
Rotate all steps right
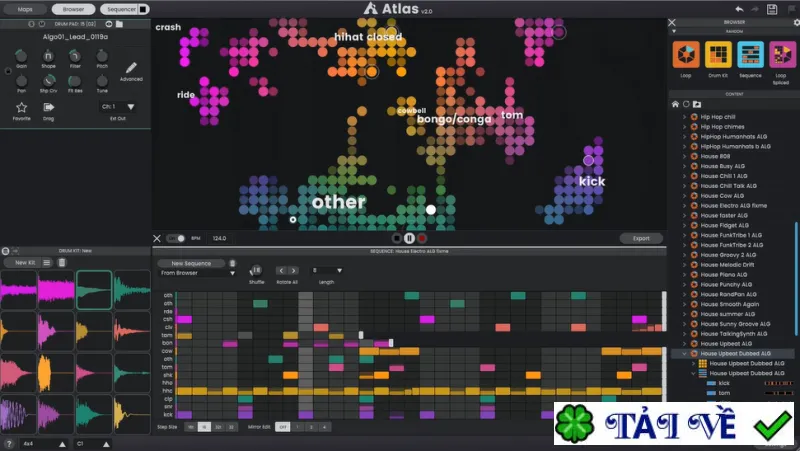293,270
